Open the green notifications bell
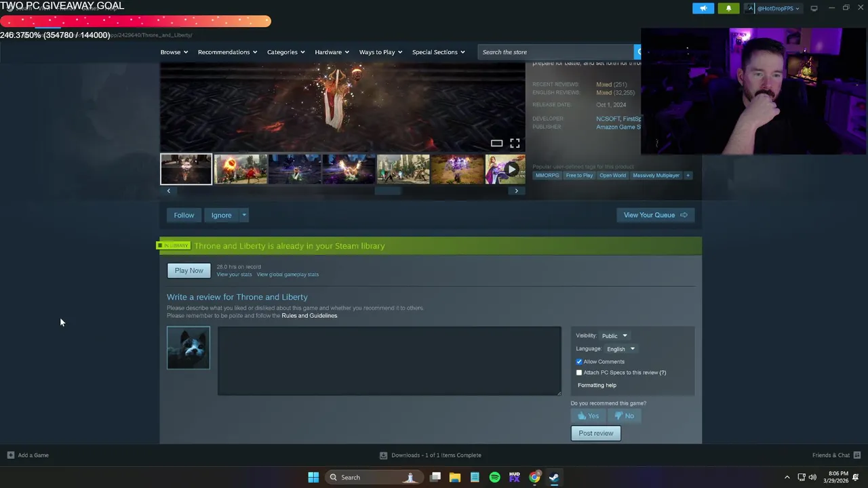 728,8
